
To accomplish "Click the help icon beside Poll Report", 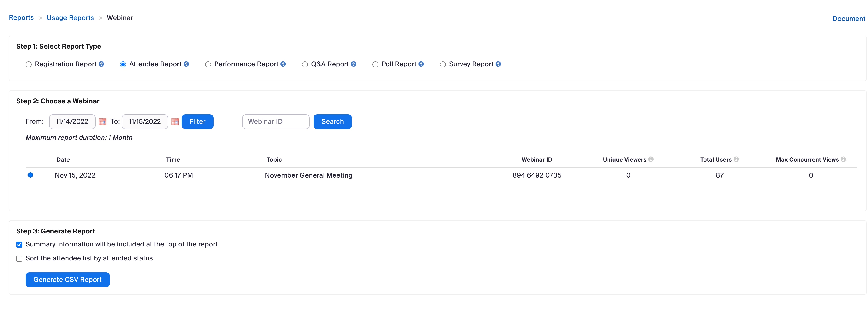I will tap(421, 64).
